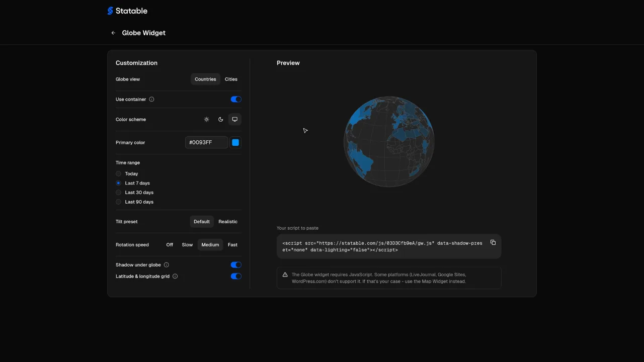Select the light color scheme sun icon
Screen dimensions: 644x362
pos(206,119)
